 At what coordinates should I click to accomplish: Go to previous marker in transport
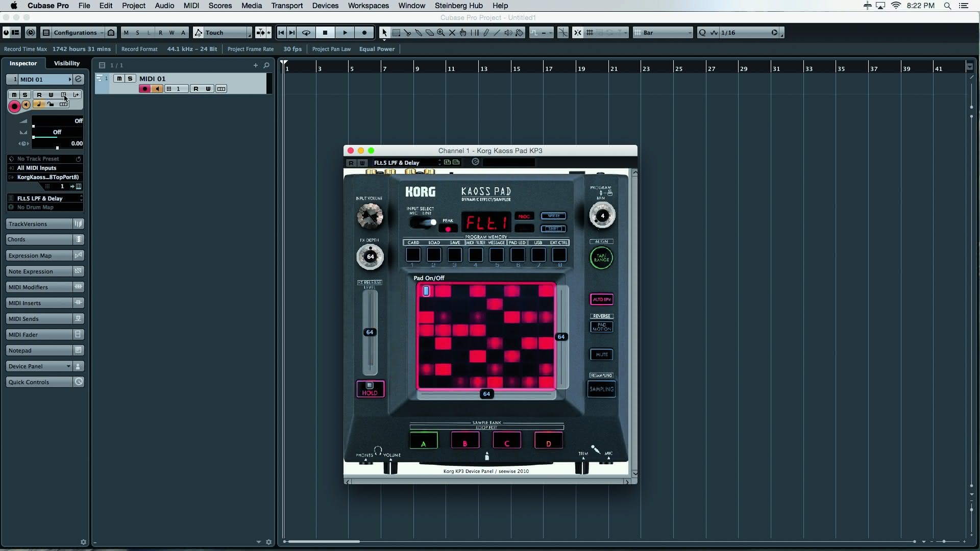(x=281, y=33)
